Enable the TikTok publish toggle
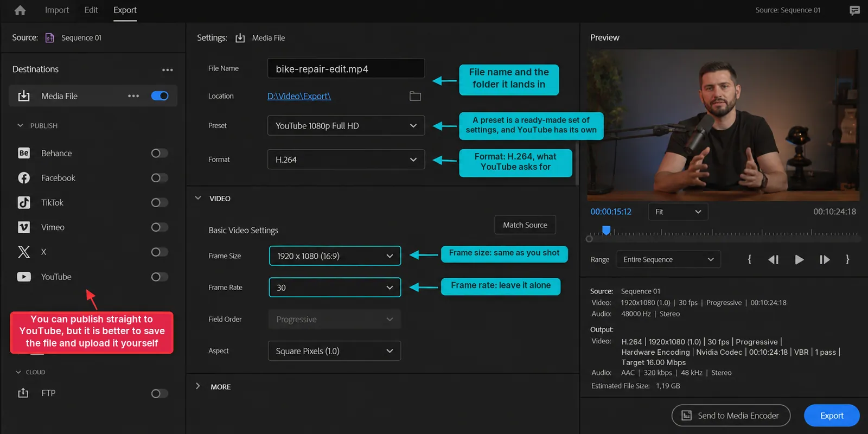The width and height of the screenshot is (868, 434). click(x=159, y=202)
